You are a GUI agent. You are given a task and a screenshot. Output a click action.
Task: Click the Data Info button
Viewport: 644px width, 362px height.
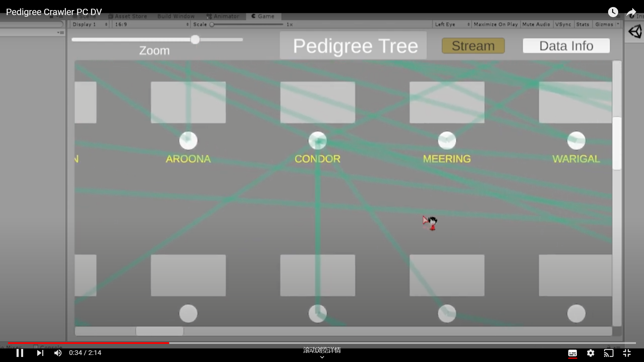(x=566, y=46)
